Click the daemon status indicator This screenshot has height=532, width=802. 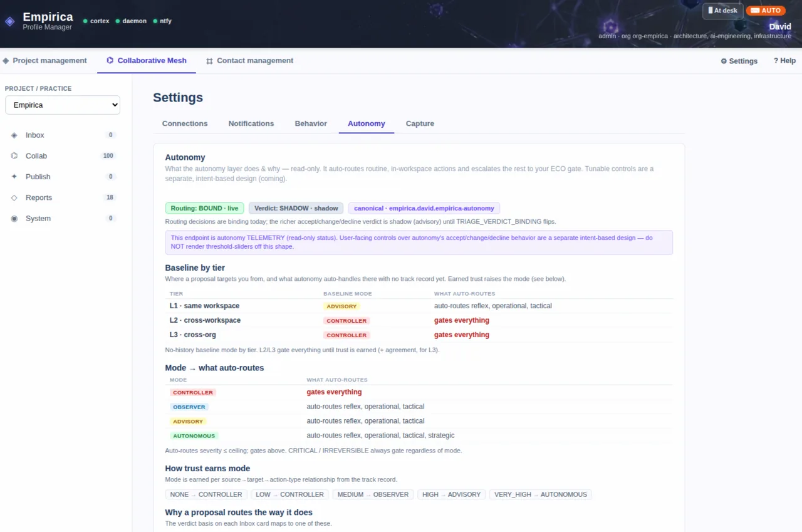131,21
